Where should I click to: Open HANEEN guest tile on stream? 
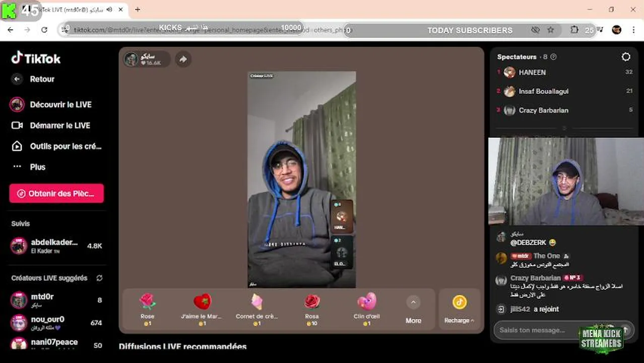[x=342, y=216]
